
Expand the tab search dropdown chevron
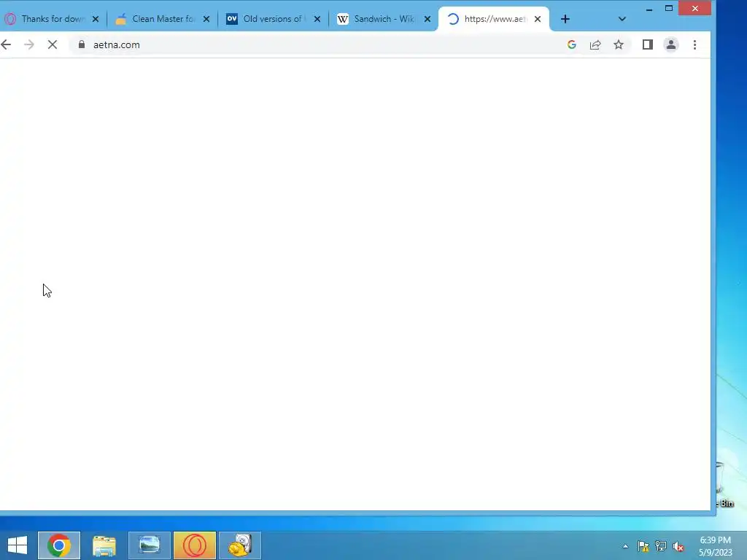pos(622,19)
